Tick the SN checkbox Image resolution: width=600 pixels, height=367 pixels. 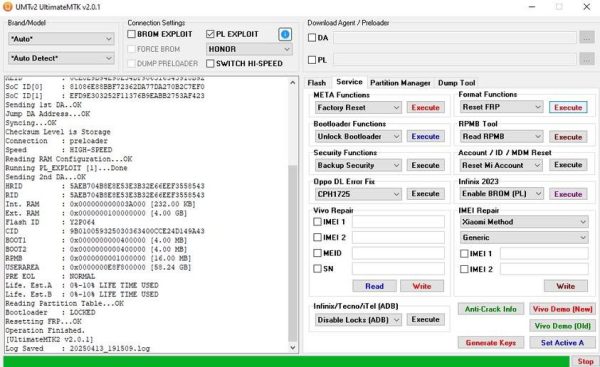317,269
